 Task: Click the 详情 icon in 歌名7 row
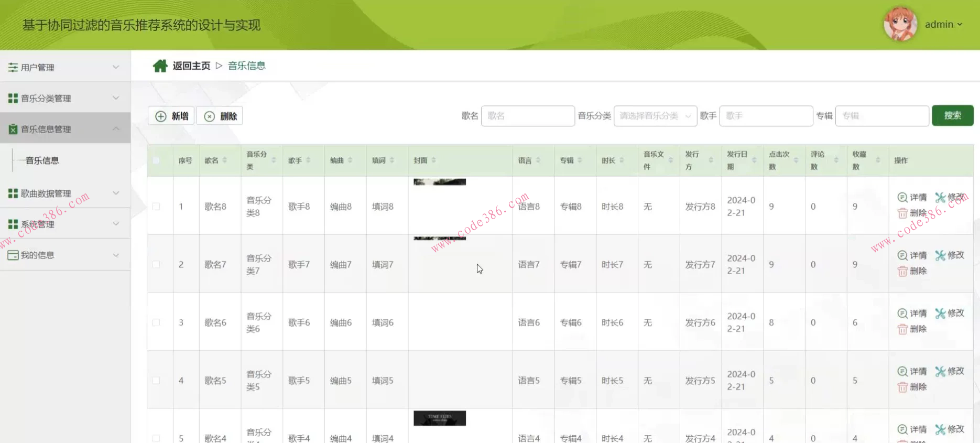tap(902, 255)
